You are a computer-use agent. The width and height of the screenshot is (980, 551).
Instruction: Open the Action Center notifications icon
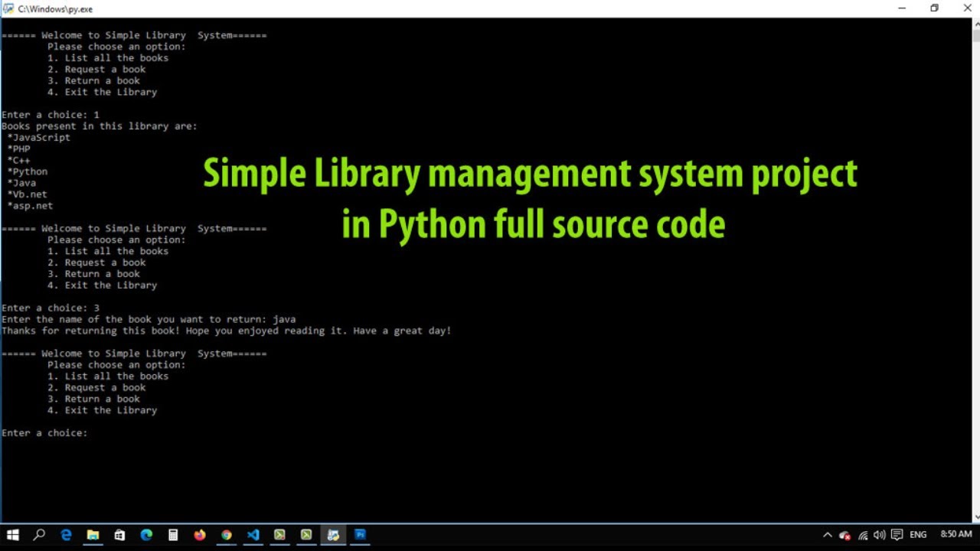(897, 535)
